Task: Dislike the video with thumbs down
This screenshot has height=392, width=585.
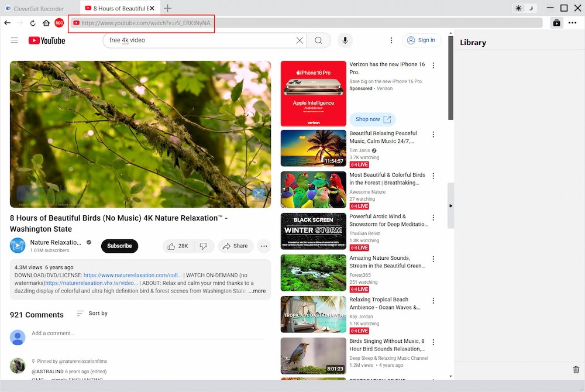Action: [x=204, y=246]
